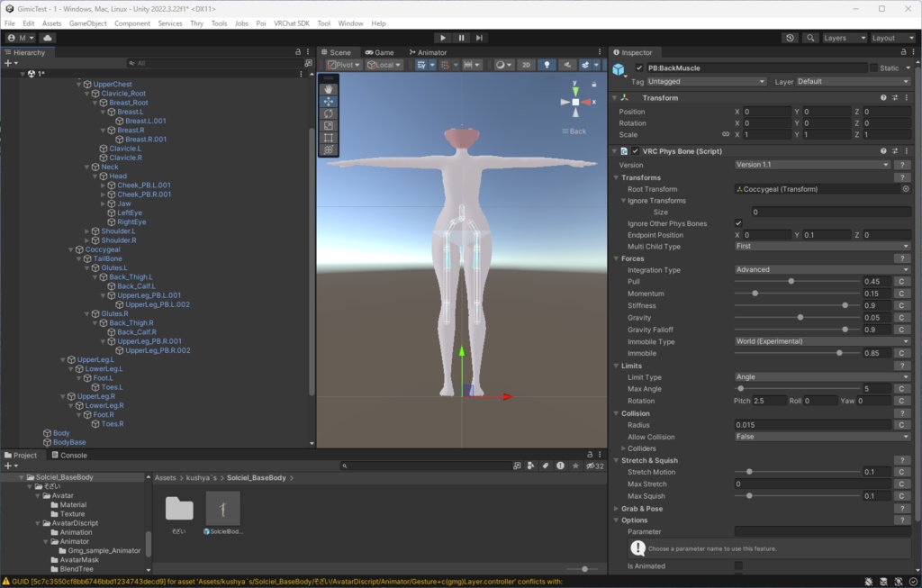This screenshot has height=588, width=922.
Task: Toggle Ignore Other Phys Bones checkbox
Action: (738, 223)
